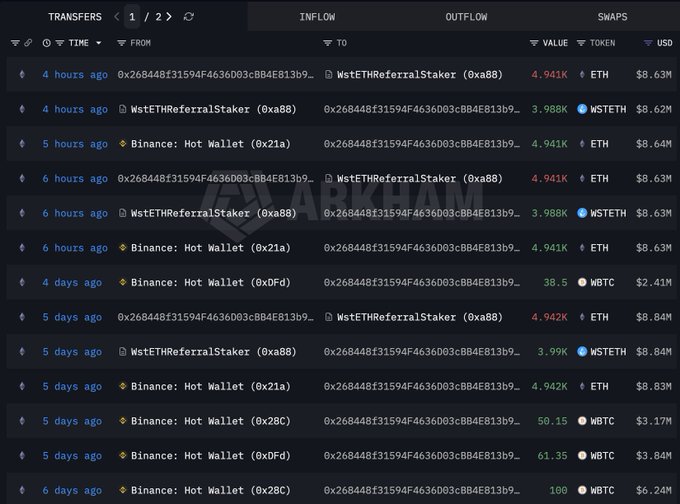Click the page number 1 field

point(132,17)
